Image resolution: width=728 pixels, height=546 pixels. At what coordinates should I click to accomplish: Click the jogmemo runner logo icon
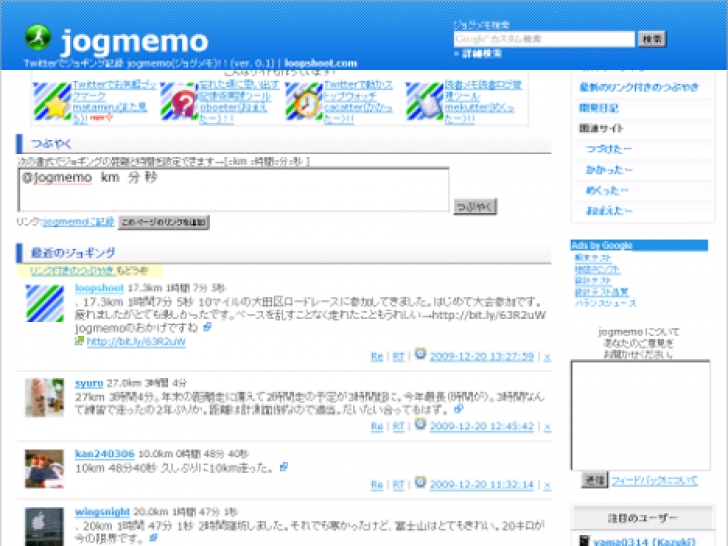tap(38, 38)
